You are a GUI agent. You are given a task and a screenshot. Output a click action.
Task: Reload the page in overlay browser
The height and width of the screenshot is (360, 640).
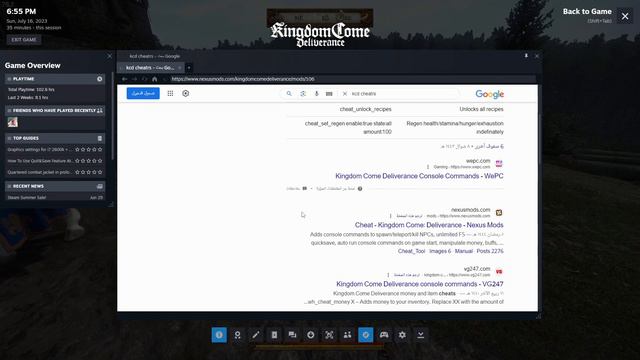(x=144, y=79)
